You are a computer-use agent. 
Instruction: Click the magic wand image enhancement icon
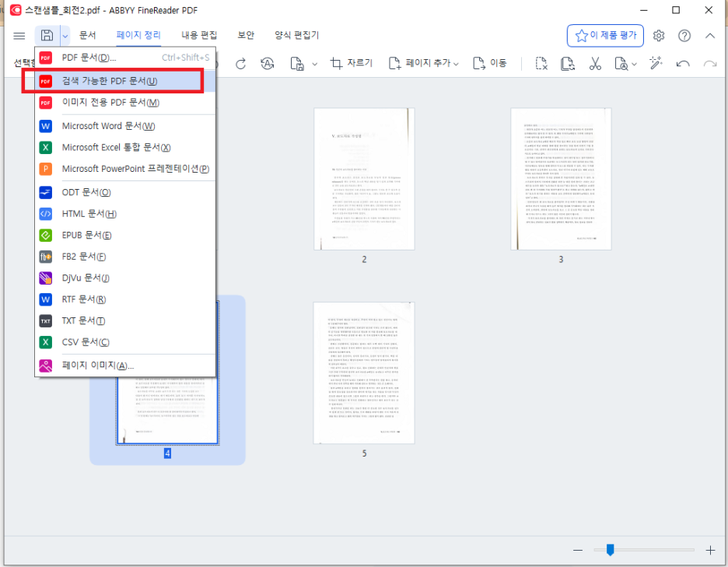pyautogui.click(x=656, y=63)
